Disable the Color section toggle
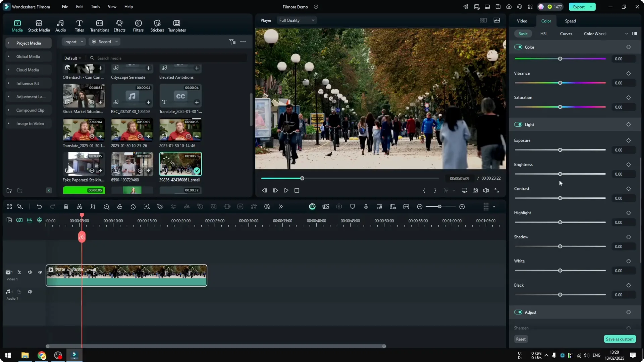644x362 pixels. (x=518, y=47)
